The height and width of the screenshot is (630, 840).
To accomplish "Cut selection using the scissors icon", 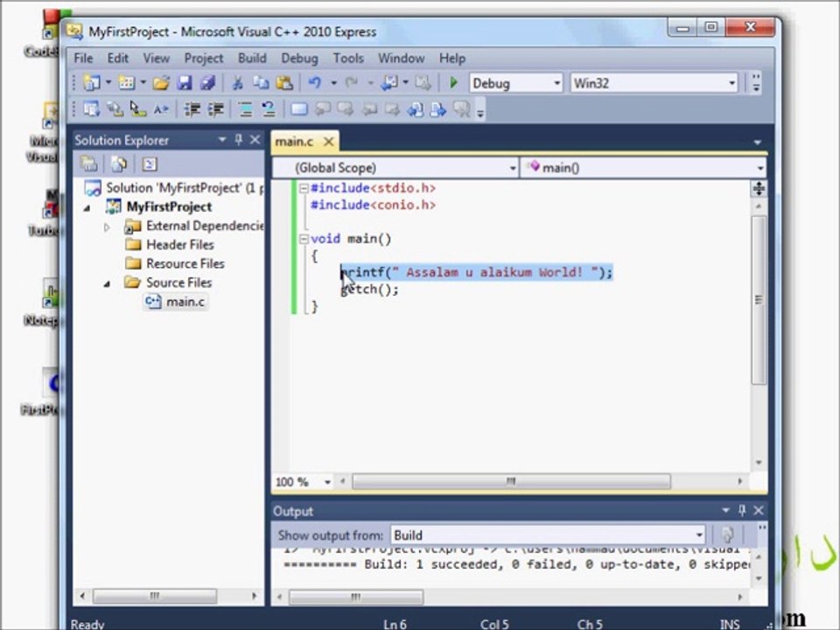I will click(x=237, y=83).
